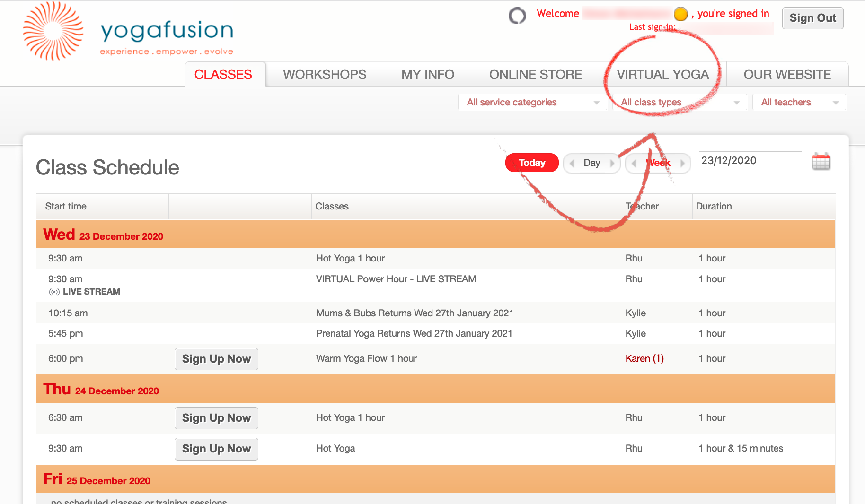
Task: Open the My Info tab
Action: (x=427, y=74)
